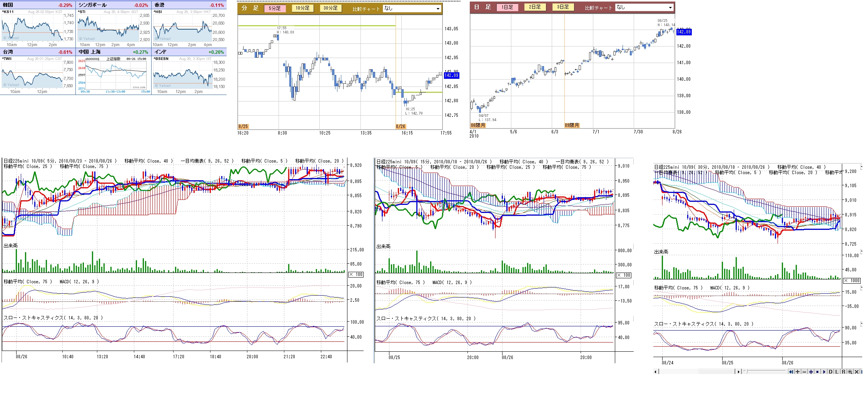868x399 pixels.
Task: Open the 比較チャート dropdown in 日足 panel
Action: point(670,7)
